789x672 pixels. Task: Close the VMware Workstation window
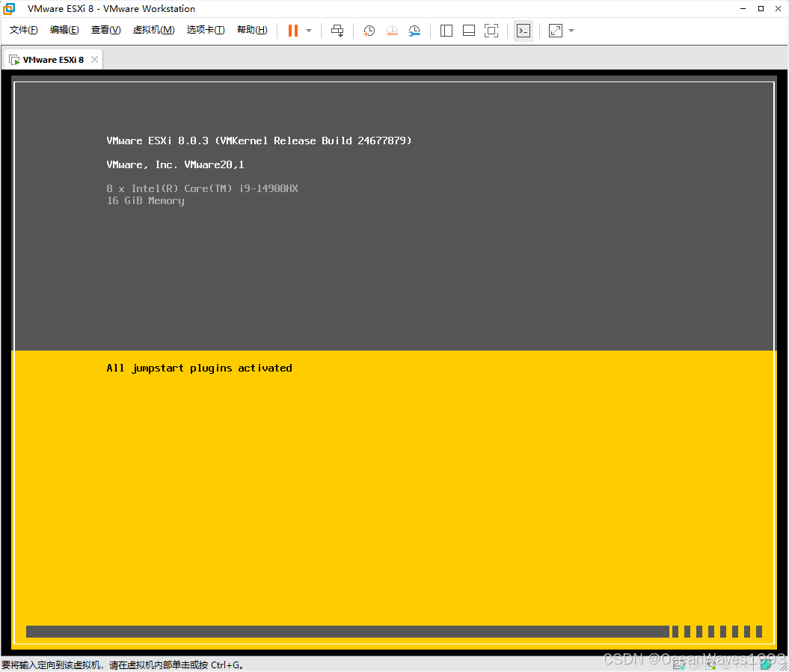(778, 8)
